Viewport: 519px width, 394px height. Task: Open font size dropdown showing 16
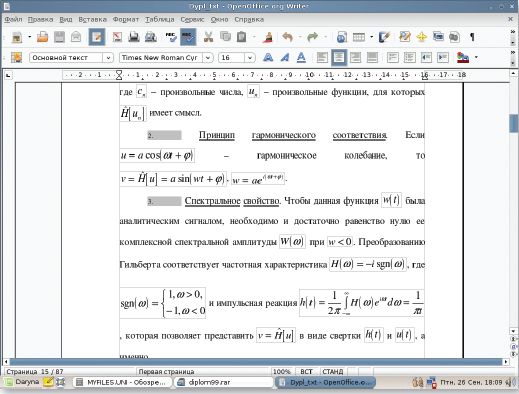250,58
